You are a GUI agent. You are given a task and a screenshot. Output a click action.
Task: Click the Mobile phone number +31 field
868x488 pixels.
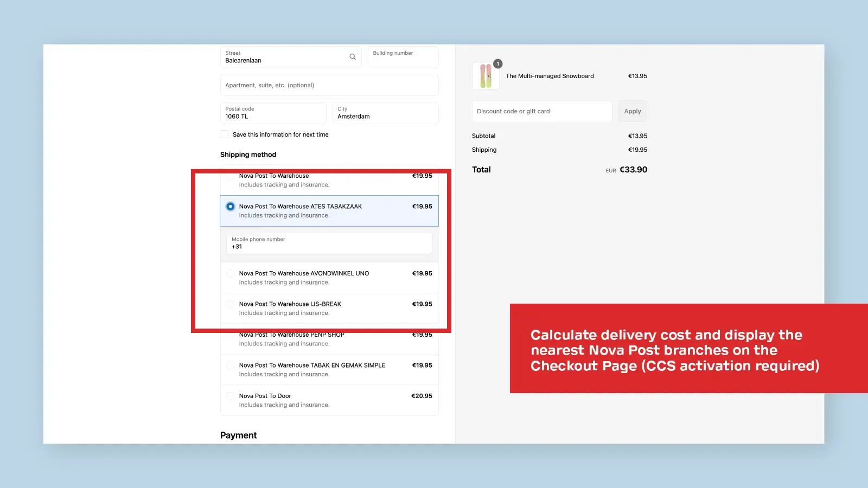click(329, 245)
